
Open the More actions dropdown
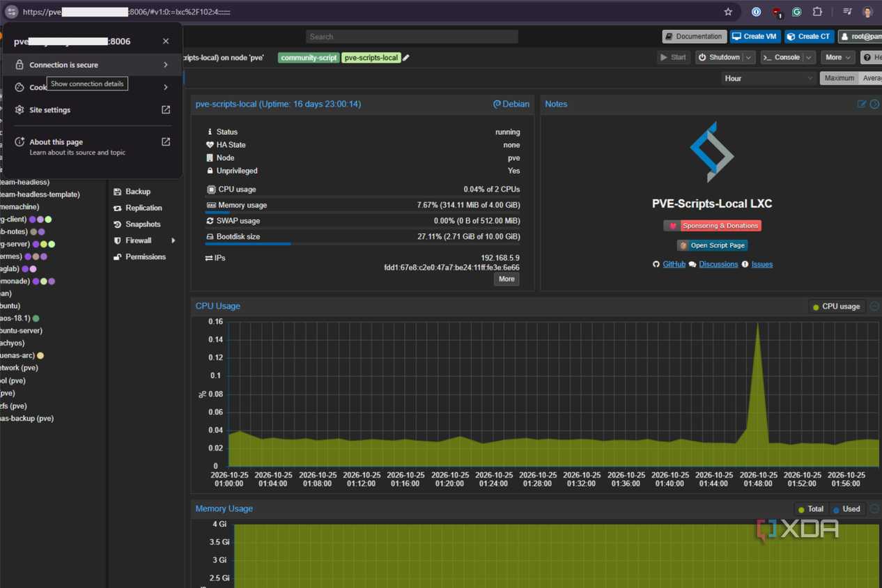[837, 57]
